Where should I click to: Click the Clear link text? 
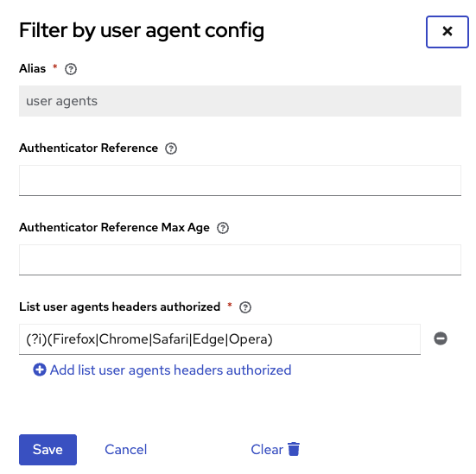click(x=267, y=450)
